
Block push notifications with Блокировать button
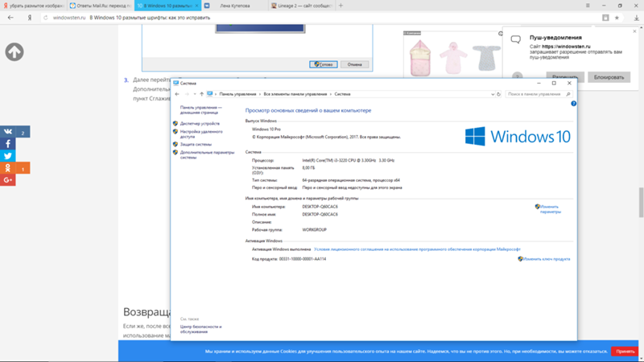[609, 77]
